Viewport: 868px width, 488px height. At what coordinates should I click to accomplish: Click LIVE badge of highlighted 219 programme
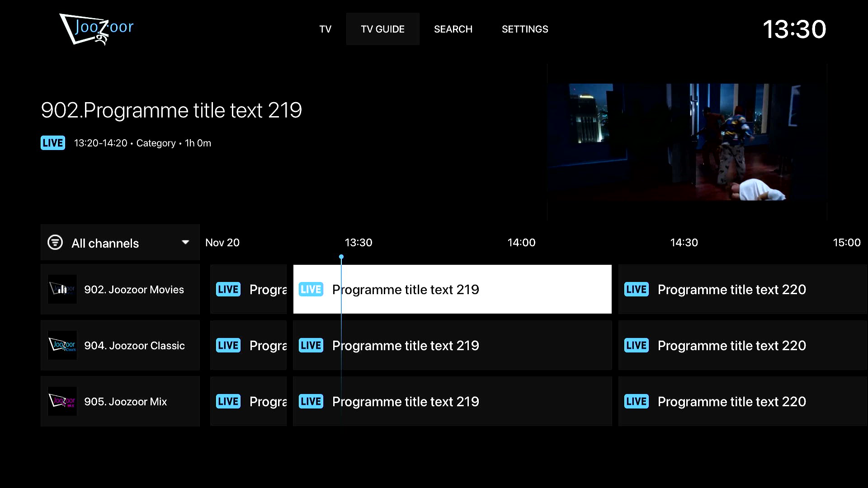[x=311, y=289]
